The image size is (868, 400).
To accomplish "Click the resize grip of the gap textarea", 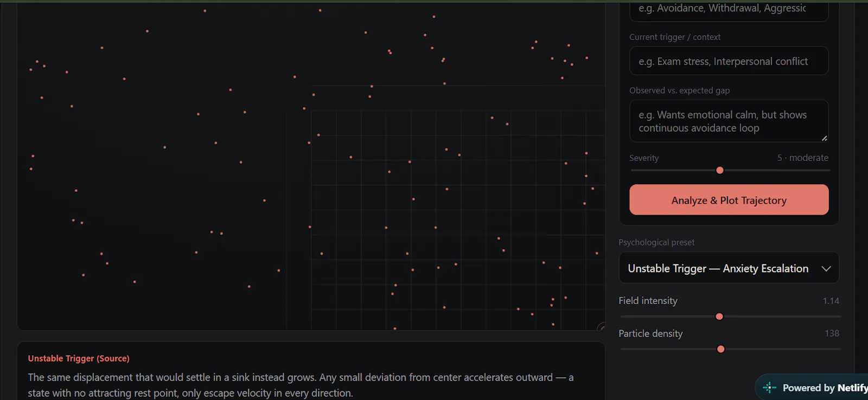I will [824, 138].
